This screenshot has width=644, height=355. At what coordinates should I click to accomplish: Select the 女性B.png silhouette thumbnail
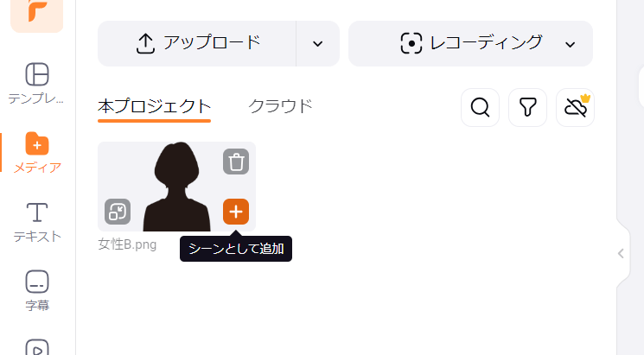176,187
